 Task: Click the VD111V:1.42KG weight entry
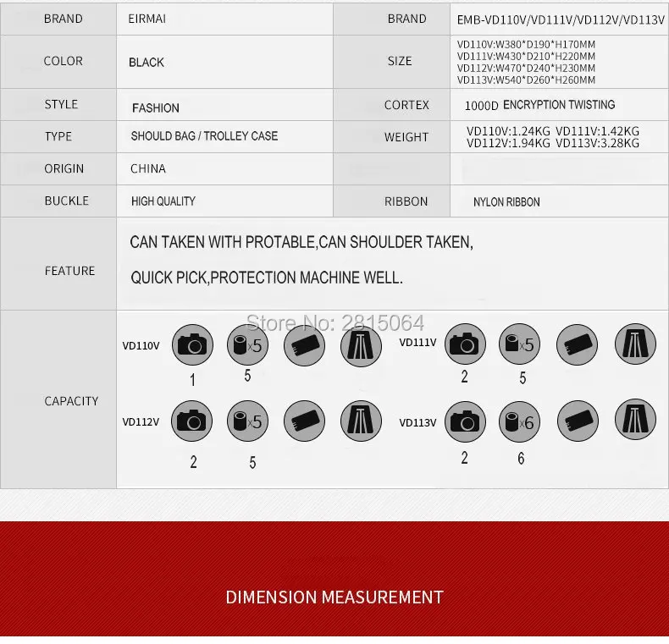pyautogui.click(x=597, y=131)
